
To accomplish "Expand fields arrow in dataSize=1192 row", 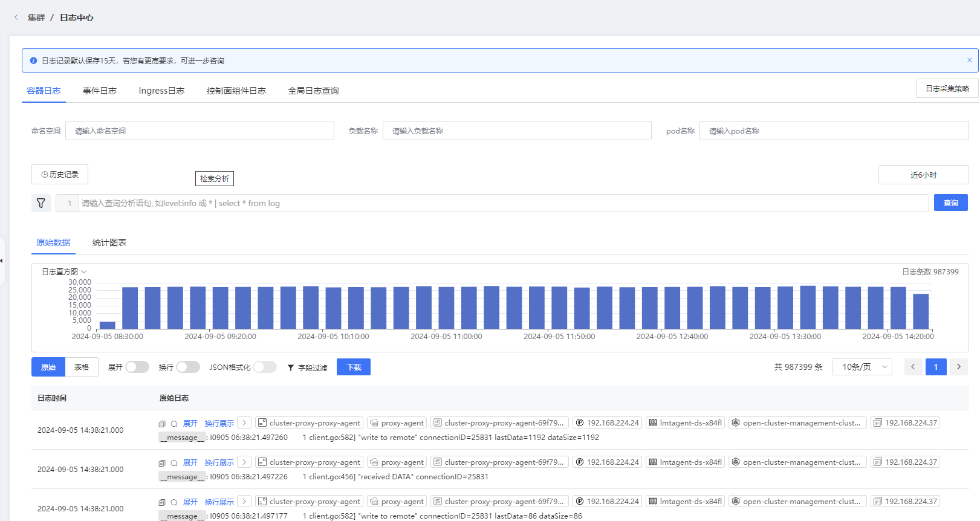I will click(244, 423).
